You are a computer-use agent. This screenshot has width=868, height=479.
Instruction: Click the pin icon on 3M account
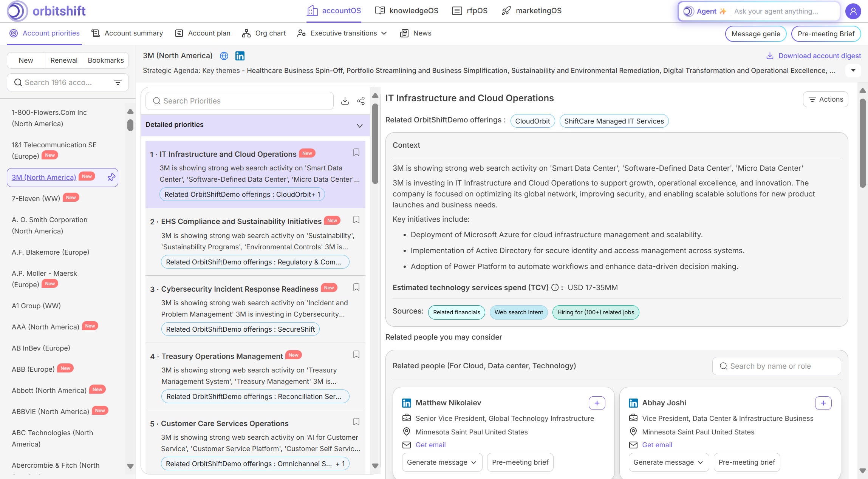(x=111, y=177)
